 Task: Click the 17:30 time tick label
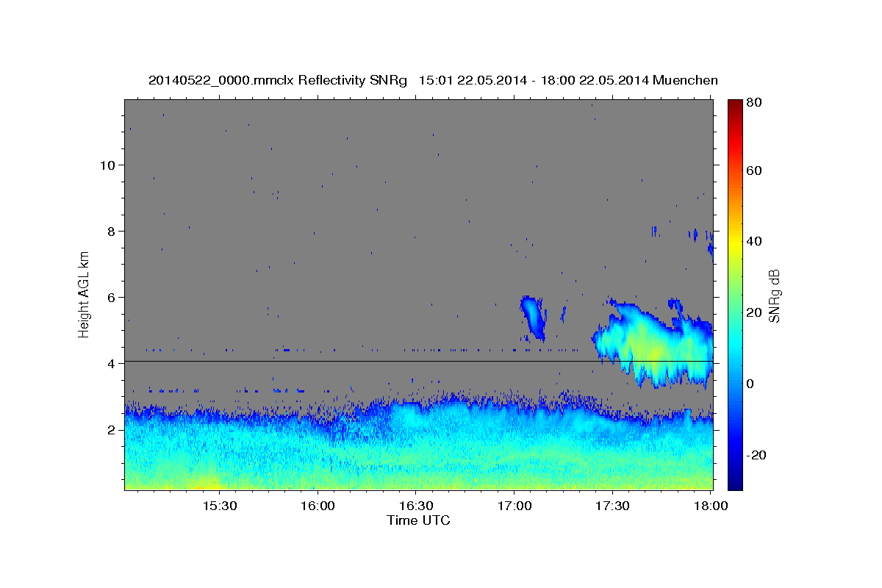[613, 506]
